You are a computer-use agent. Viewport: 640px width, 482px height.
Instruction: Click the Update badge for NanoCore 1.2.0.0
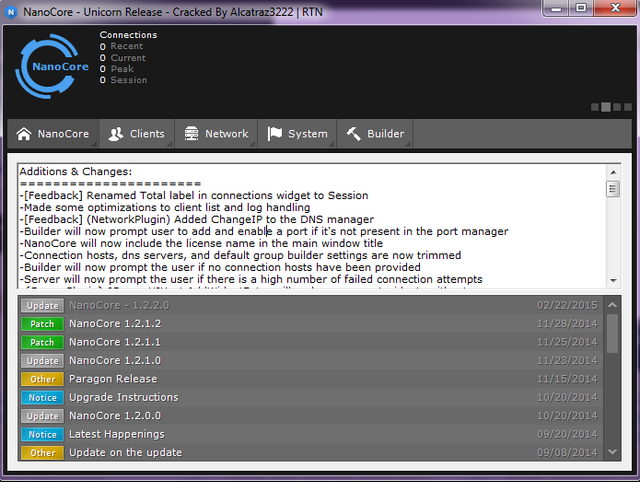click(42, 416)
